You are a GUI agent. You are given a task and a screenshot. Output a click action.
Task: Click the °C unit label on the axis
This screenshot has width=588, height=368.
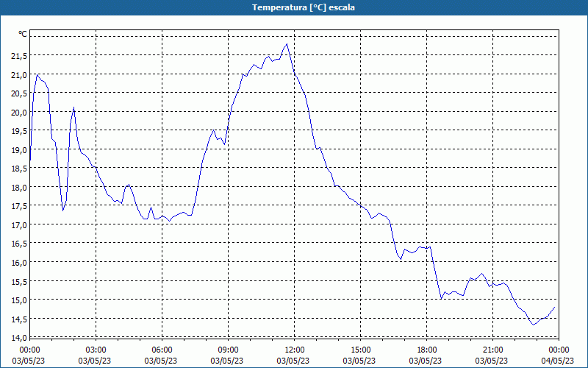[23, 34]
